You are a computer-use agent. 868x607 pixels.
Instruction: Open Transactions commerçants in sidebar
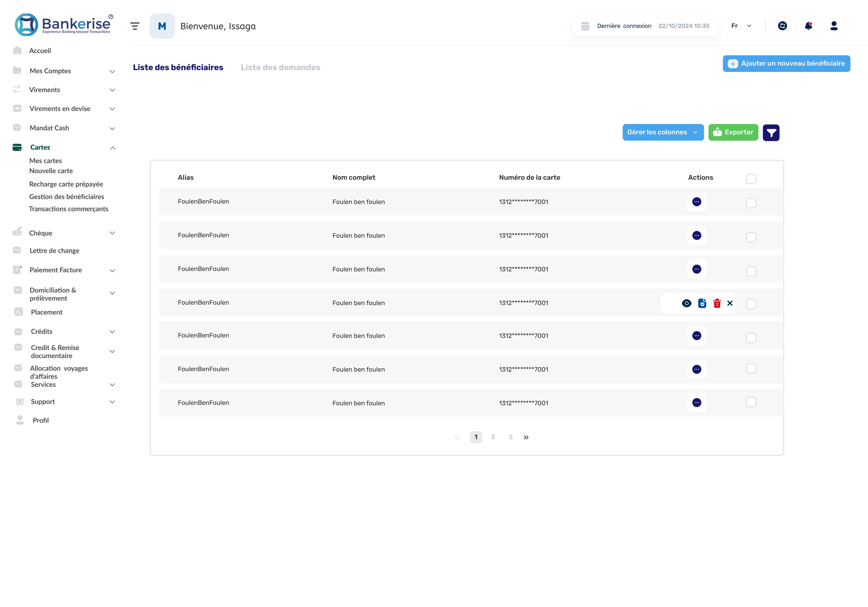(68, 209)
